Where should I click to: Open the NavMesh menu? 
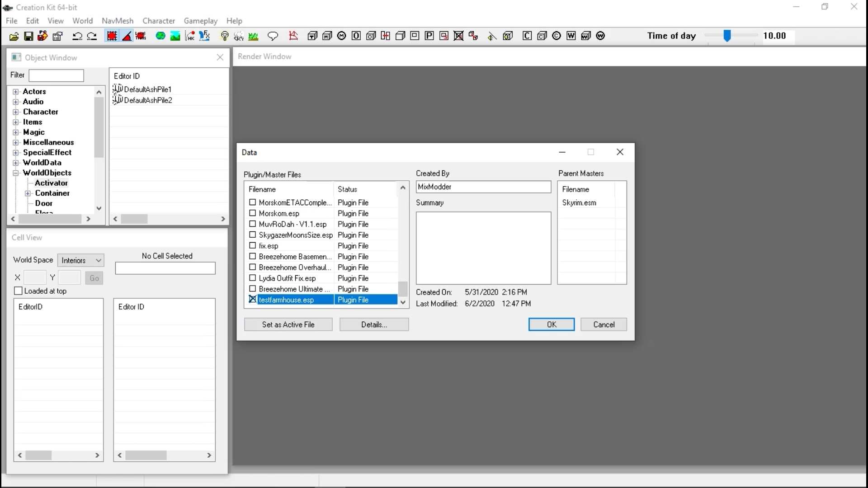coord(118,21)
